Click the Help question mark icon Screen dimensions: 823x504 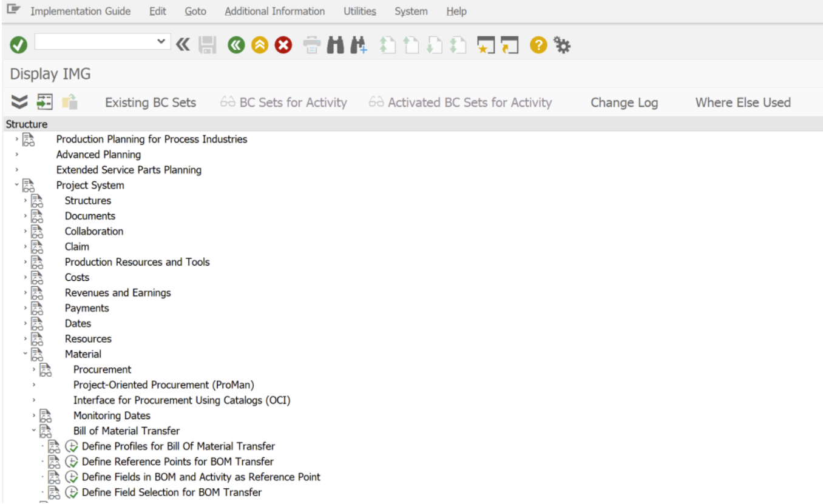[x=538, y=43]
